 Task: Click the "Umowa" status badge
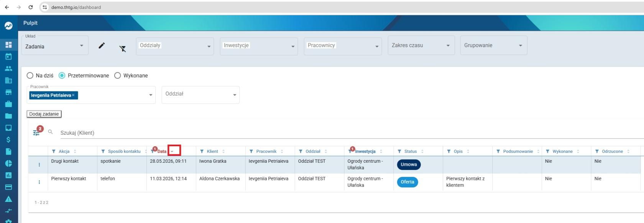(x=409, y=165)
